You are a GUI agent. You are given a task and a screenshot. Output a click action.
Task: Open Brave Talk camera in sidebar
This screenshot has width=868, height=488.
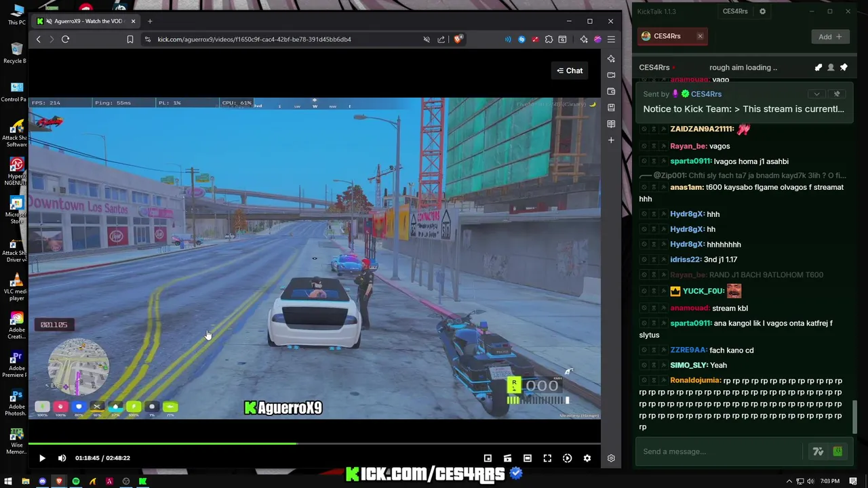coord(611,75)
